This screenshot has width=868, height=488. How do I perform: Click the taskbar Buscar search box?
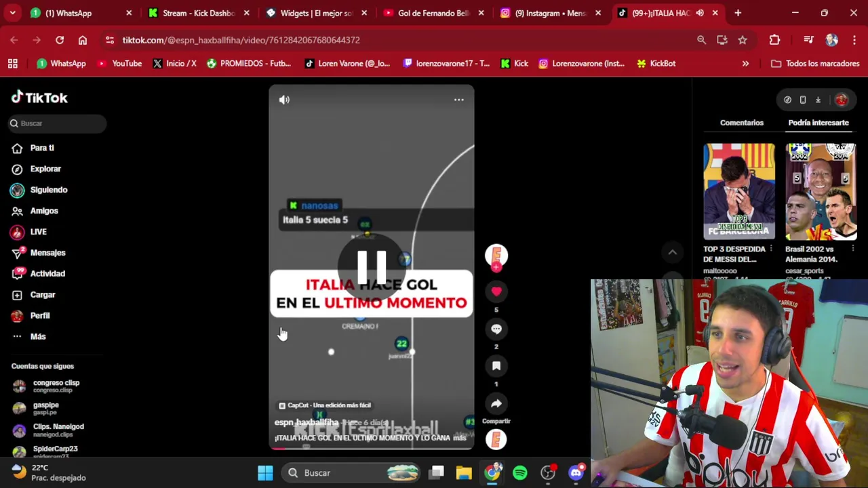(352, 472)
